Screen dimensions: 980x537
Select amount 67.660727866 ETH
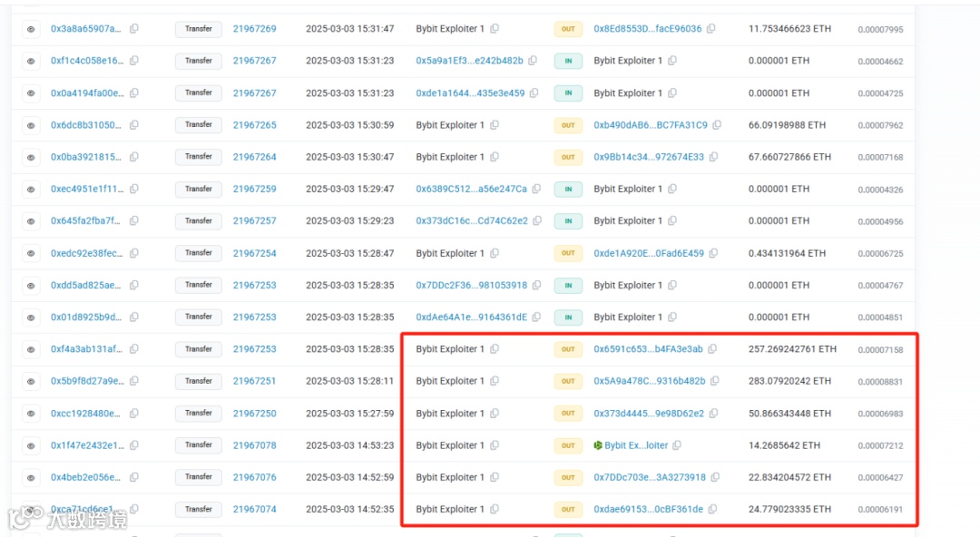(789, 157)
